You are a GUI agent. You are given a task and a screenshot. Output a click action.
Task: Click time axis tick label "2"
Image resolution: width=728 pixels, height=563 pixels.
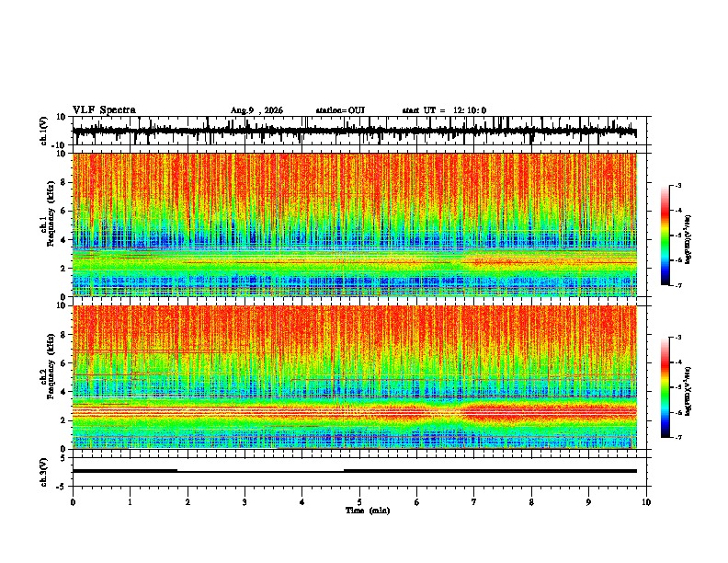(188, 502)
